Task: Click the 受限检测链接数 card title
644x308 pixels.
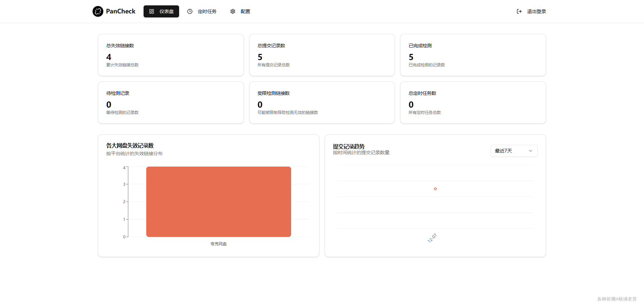Action: point(274,93)
